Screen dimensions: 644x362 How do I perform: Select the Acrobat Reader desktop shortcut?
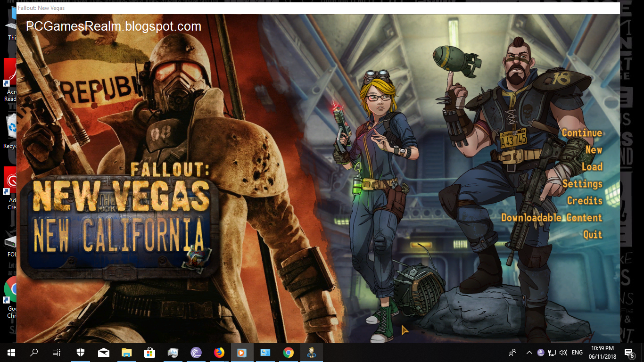[9, 80]
